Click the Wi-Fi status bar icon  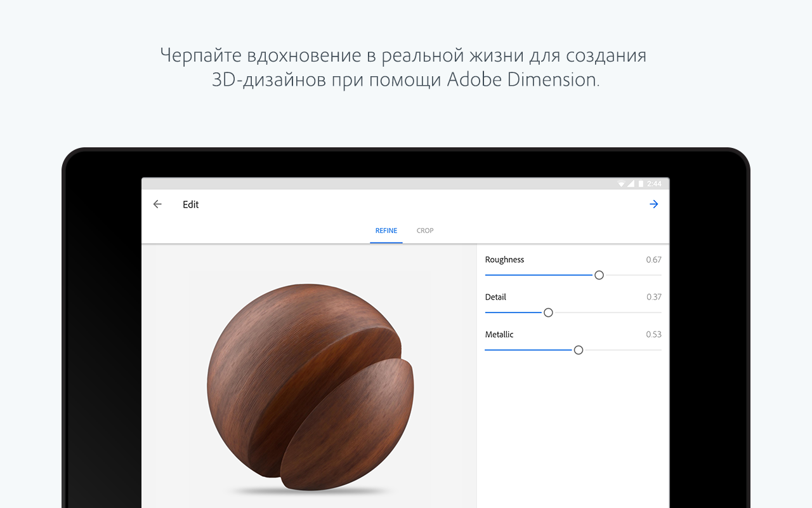click(x=621, y=184)
